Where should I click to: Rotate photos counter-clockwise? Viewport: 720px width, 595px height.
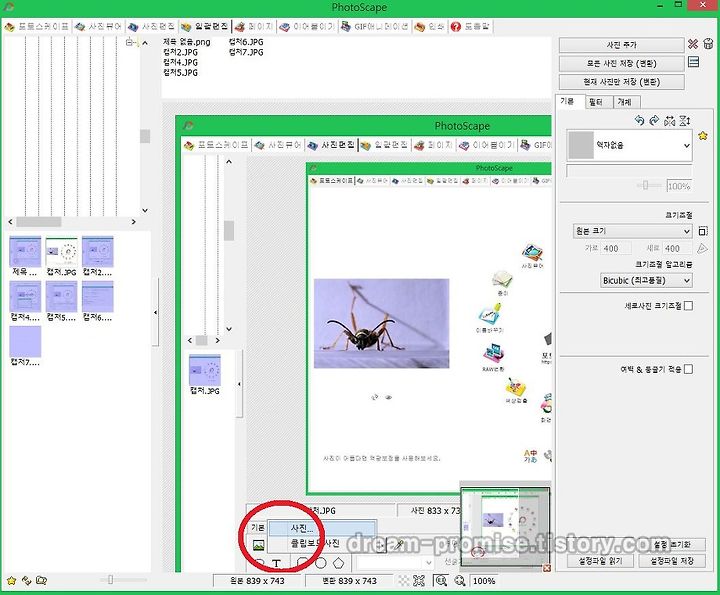coord(639,120)
